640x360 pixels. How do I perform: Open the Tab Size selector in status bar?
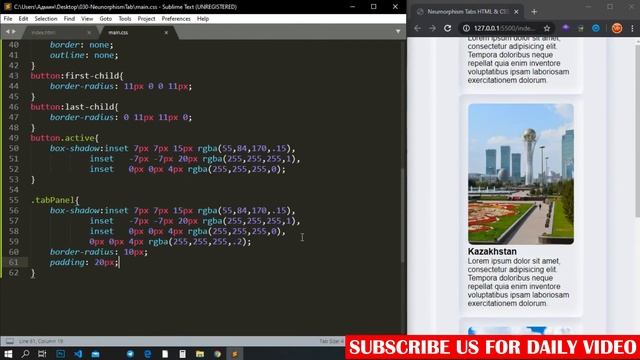pyautogui.click(x=331, y=341)
